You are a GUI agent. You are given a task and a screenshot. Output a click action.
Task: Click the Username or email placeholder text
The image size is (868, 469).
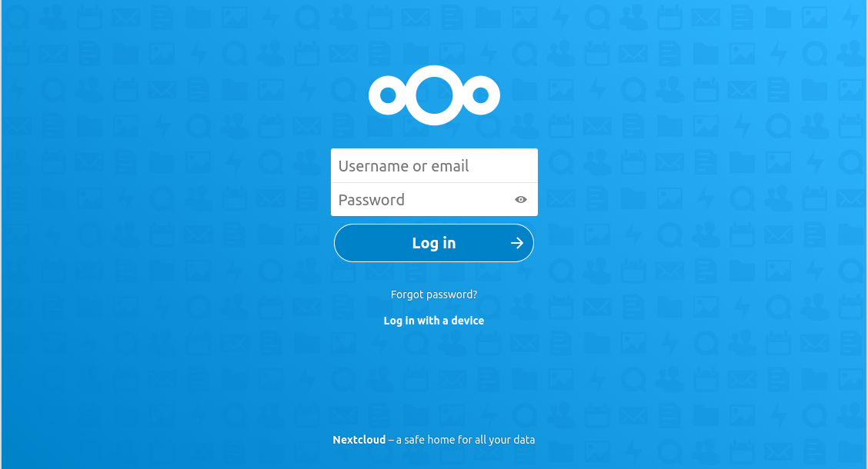coord(403,166)
